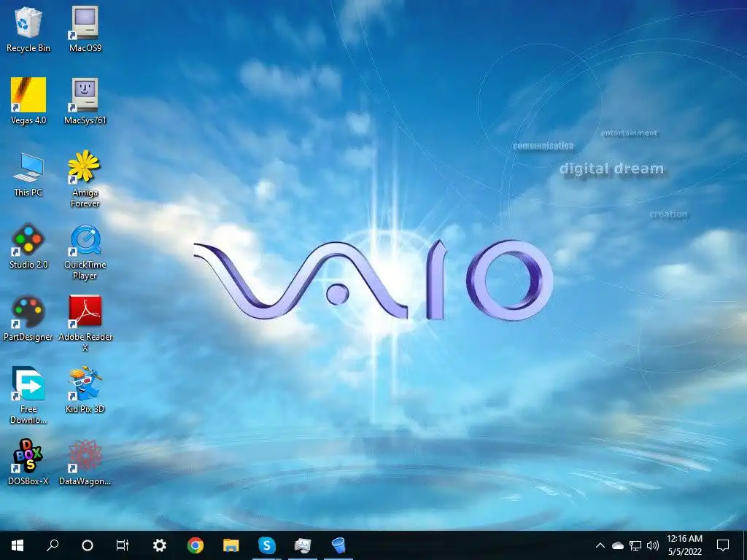This screenshot has height=560, width=747.
Task: Click the Show desktop sliver
Action: point(744,545)
